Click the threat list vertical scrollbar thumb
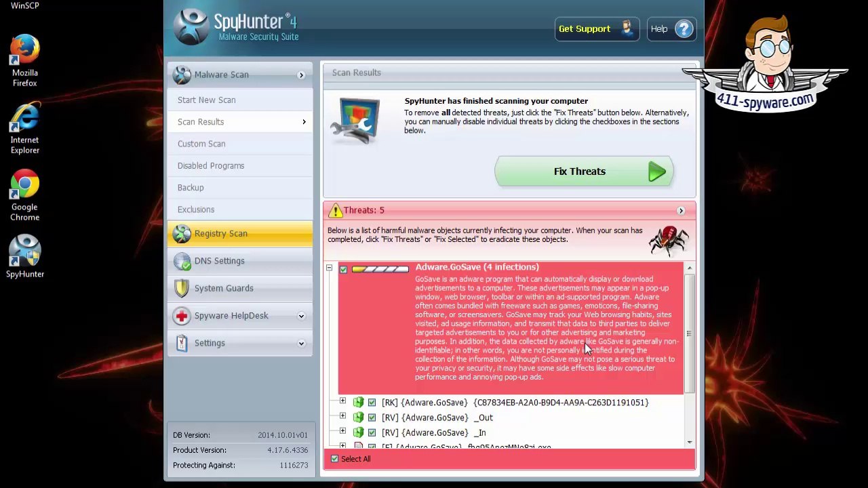The image size is (868, 488). (689, 333)
